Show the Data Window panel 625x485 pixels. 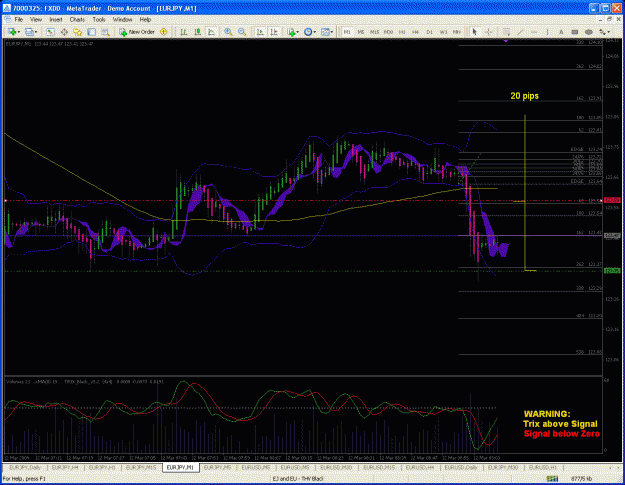point(64,32)
